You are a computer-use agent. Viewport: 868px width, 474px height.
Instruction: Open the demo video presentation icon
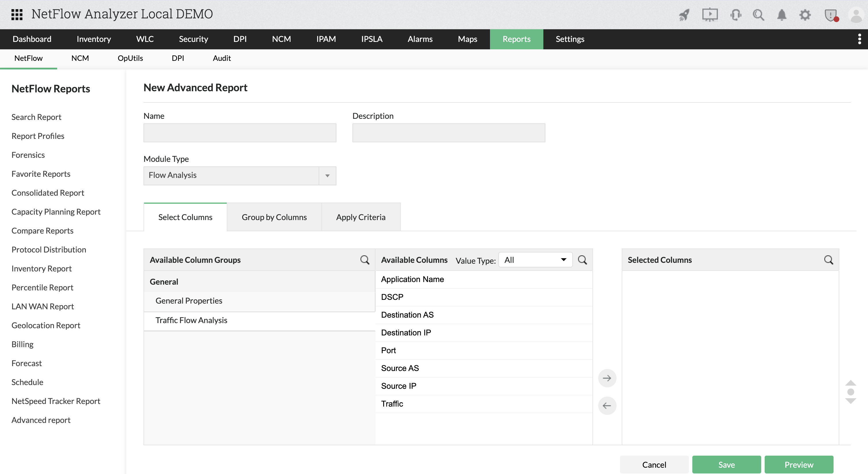[x=710, y=15]
